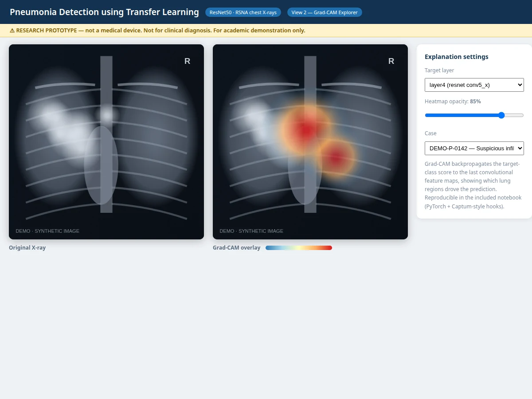The width and height of the screenshot is (532, 399).
Task: Click the ResNet50 RSNA chest X-rays badge
Action: click(x=243, y=12)
